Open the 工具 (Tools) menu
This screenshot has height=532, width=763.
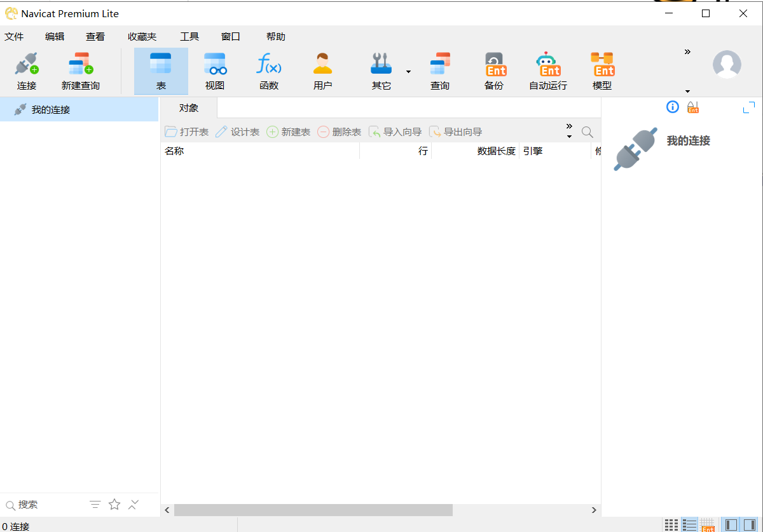189,37
